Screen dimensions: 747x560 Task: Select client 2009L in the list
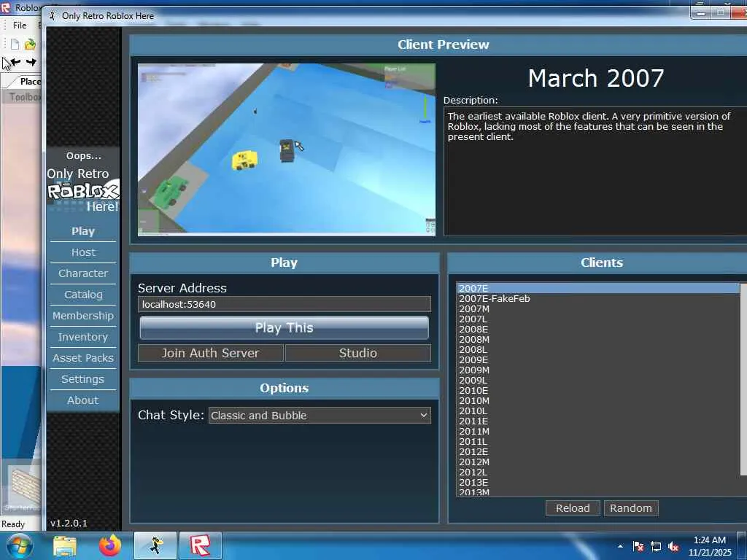click(x=598, y=380)
